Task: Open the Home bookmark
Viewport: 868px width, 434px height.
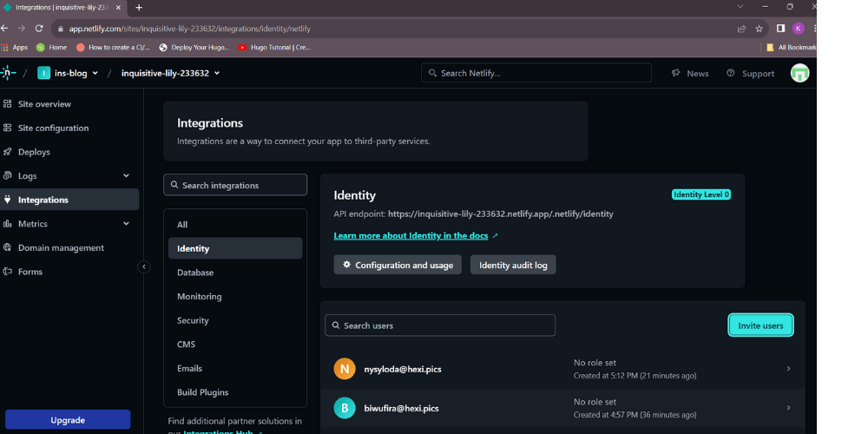Action: tap(51, 48)
